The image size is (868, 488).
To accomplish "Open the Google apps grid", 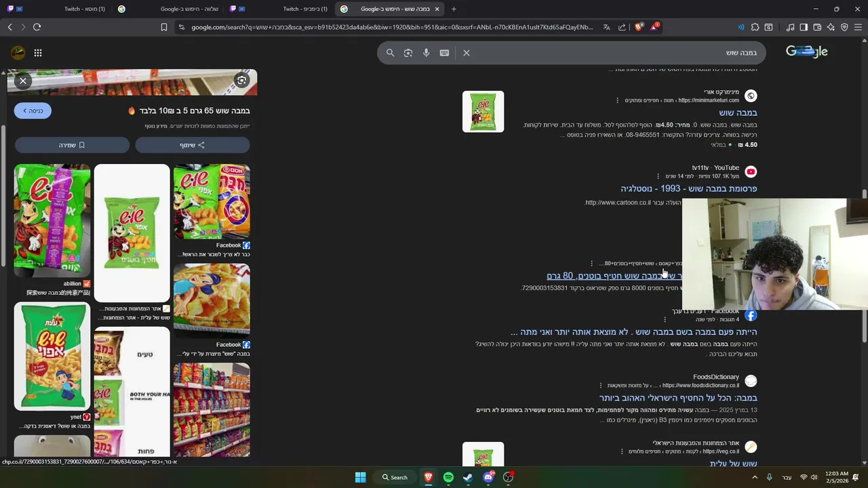I will pyautogui.click(x=38, y=53).
